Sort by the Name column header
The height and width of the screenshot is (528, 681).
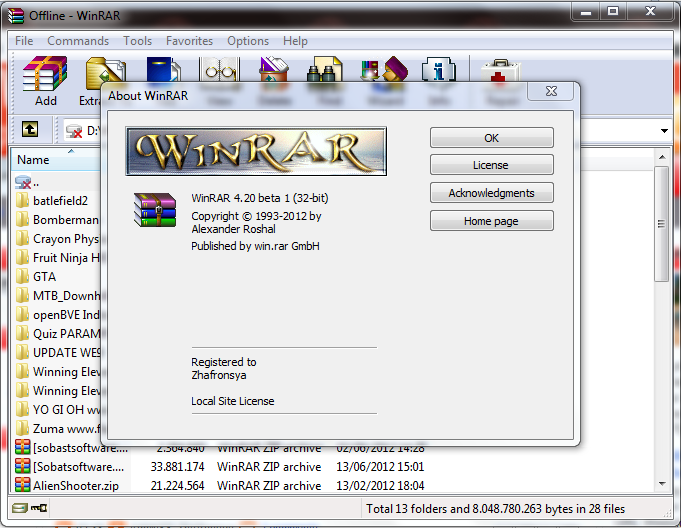(x=56, y=160)
